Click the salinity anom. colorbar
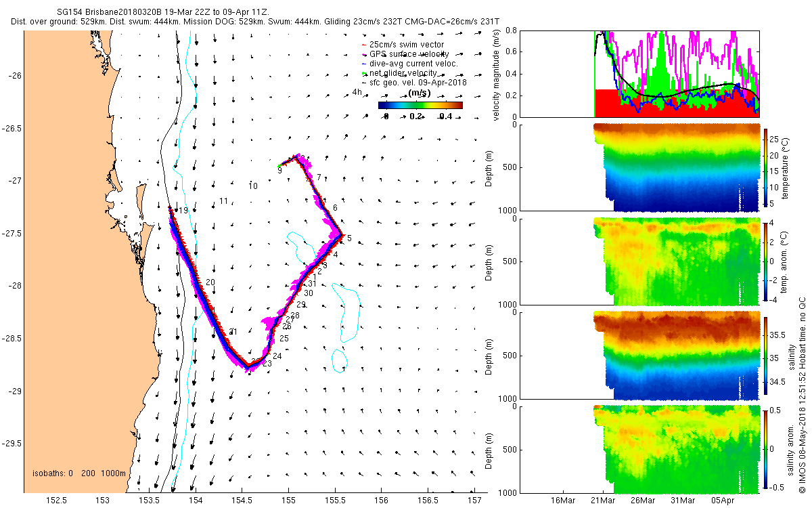The height and width of the screenshot is (508, 812). [765, 448]
